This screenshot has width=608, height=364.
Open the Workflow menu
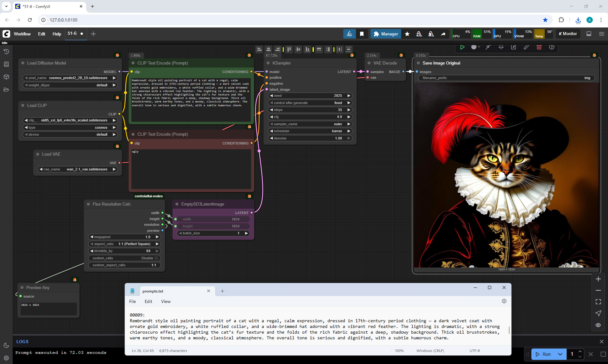[22, 34]
